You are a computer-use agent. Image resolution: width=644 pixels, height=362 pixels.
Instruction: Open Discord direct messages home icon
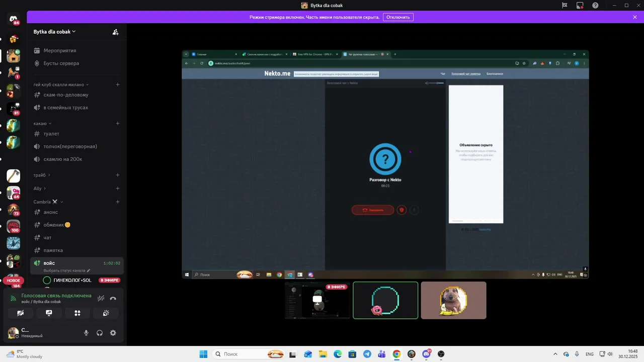[14, 19]
